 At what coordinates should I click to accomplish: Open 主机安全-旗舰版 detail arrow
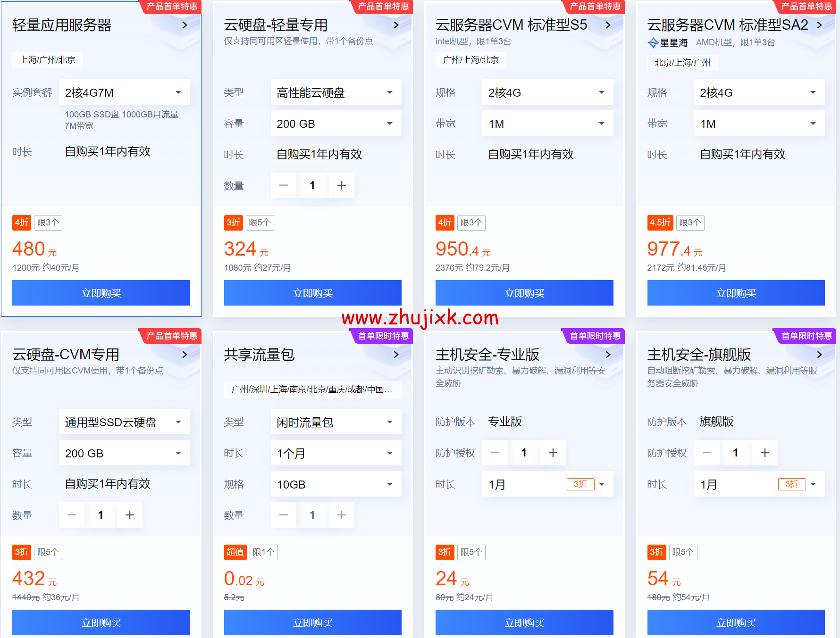(x=820, y=355)
